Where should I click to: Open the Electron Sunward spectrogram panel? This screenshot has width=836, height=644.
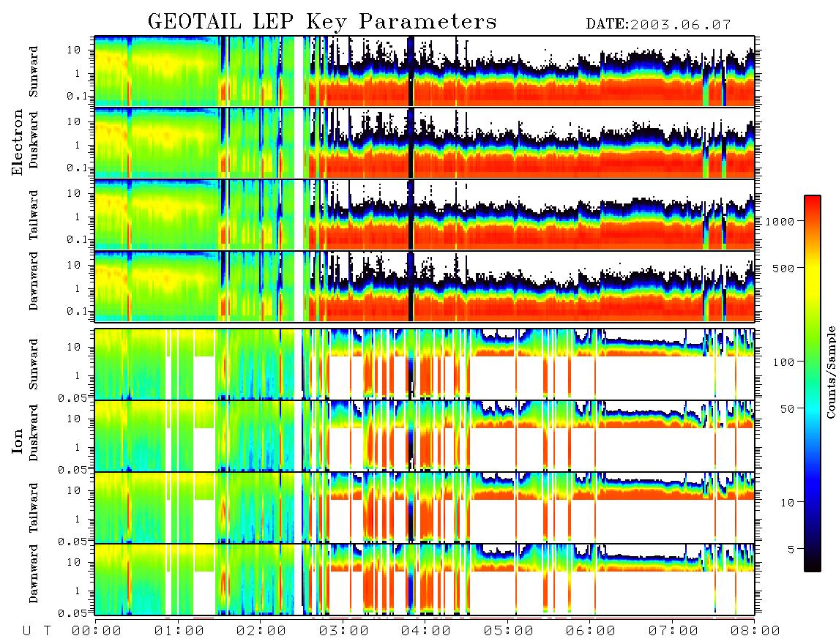click(425, 72)
